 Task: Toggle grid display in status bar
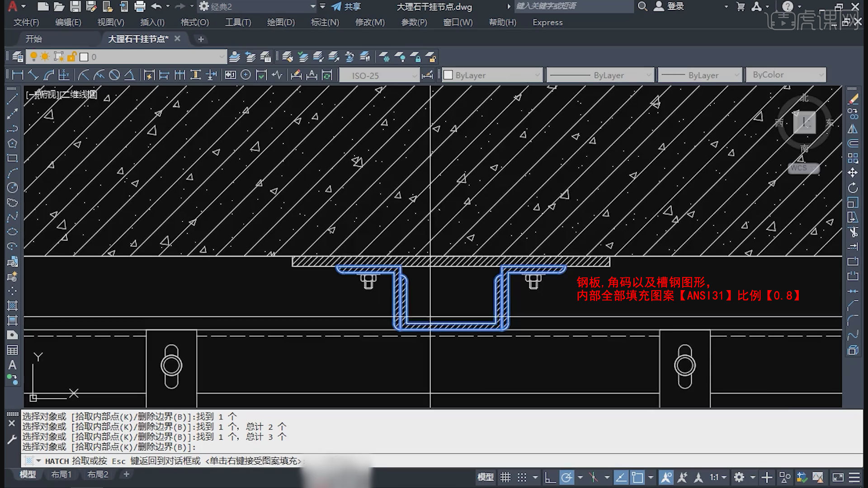click(x=505, y=477)
